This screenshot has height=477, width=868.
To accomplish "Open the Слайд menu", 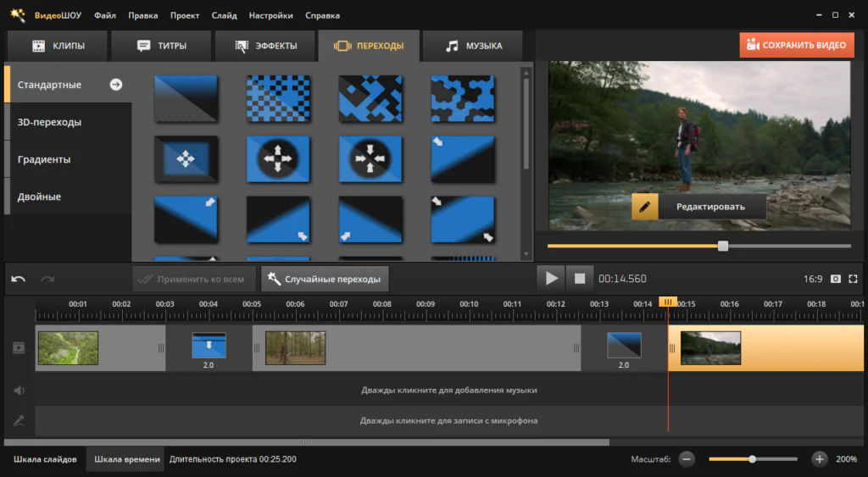I will (x=224, y=15).
